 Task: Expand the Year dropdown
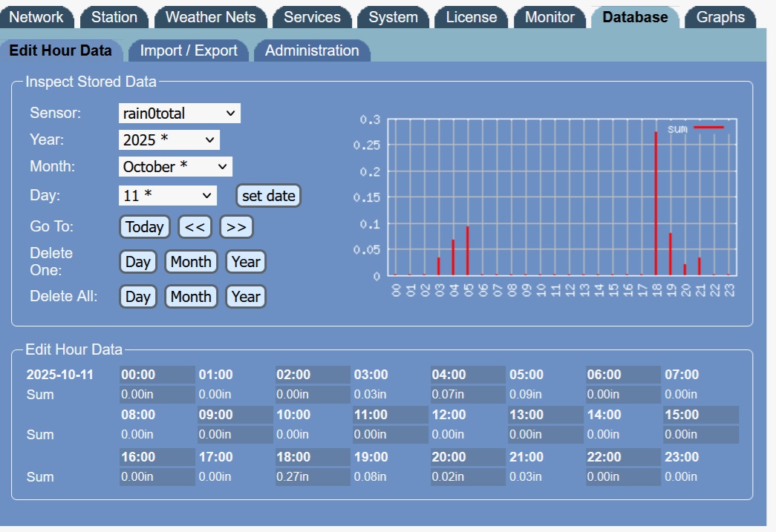click(169, 139)
